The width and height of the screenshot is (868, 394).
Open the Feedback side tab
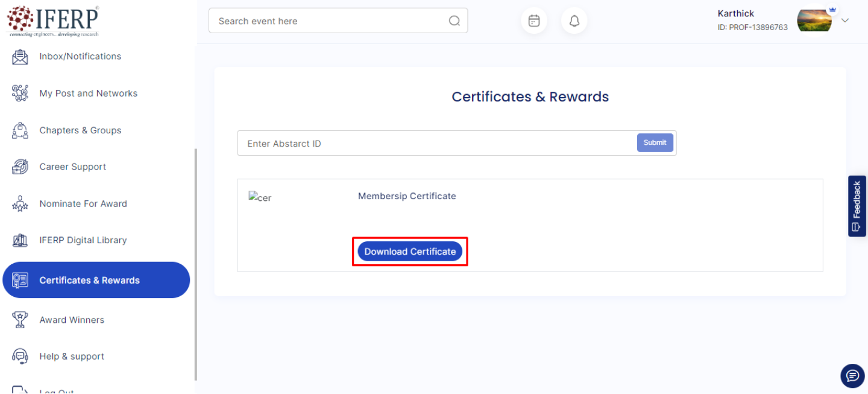click(857, 206)
